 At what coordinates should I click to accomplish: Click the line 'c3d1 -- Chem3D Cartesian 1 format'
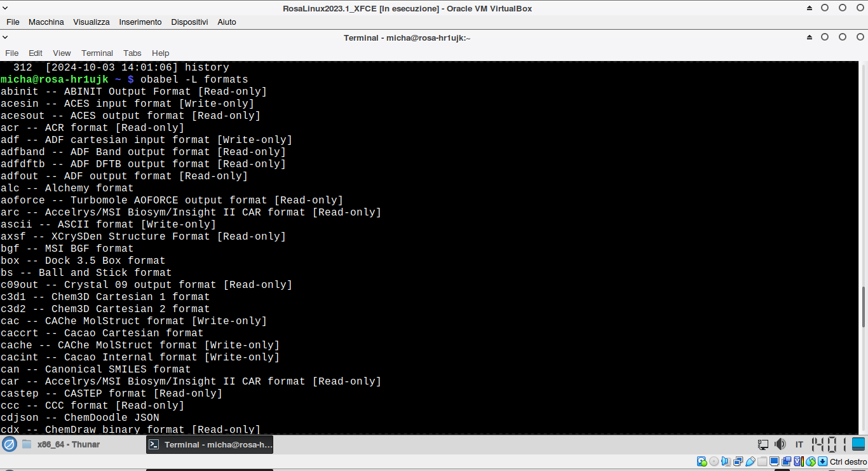(105, 297)
